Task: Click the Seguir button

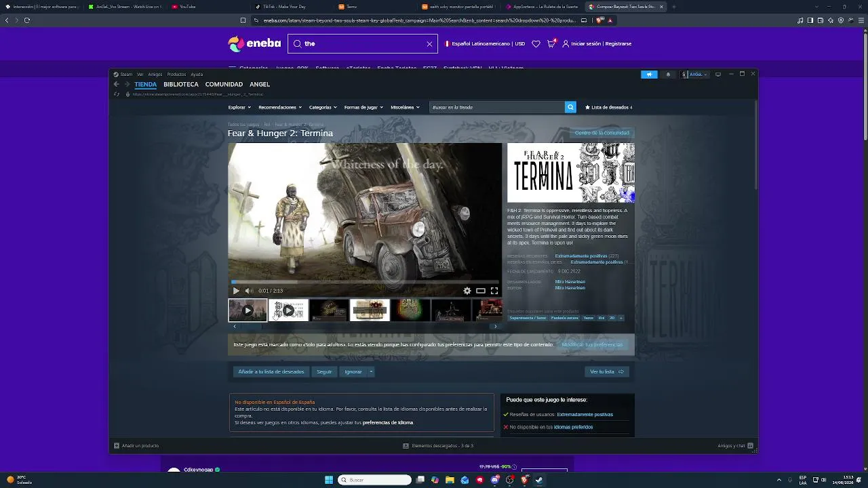Action: (x=324, y=371)
